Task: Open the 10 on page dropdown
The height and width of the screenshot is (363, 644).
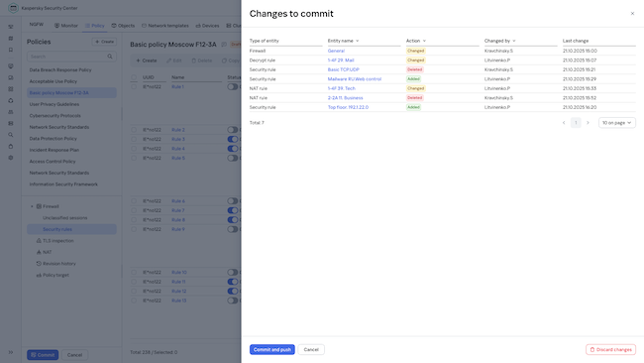Action: [617, 123]
